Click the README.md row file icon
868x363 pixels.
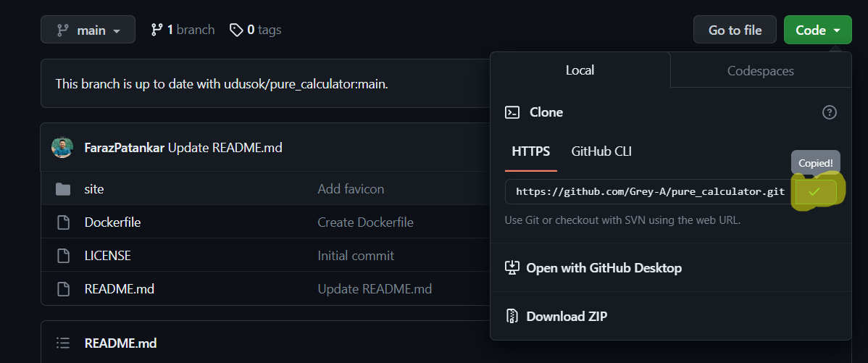pyautogui.click(x=64, y=289)
